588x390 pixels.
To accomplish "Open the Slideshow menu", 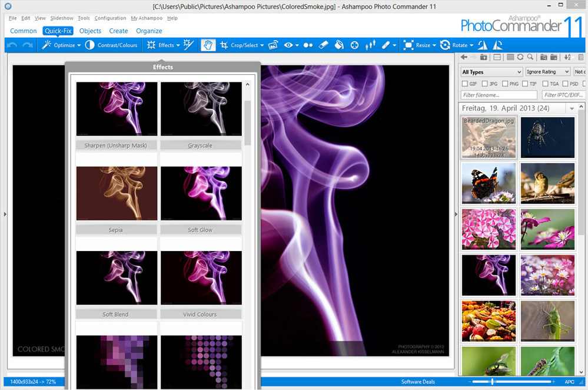I will tap(62, 18).
